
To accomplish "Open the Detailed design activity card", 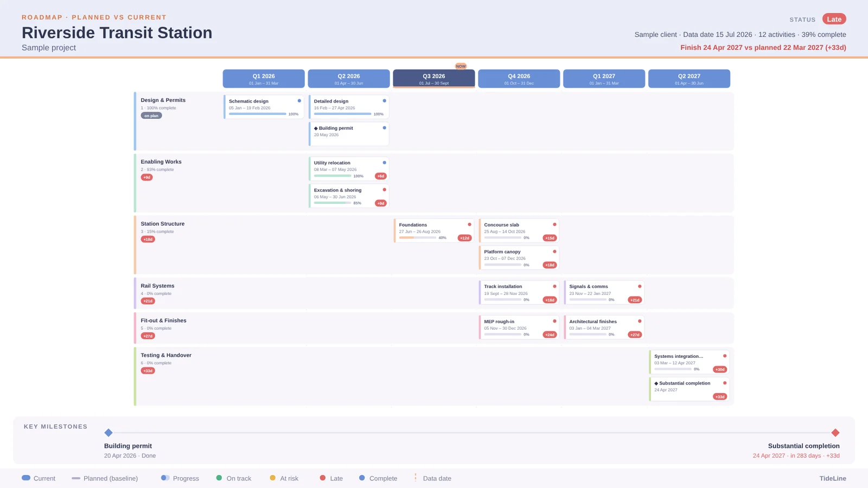I will tap(349, 107).
